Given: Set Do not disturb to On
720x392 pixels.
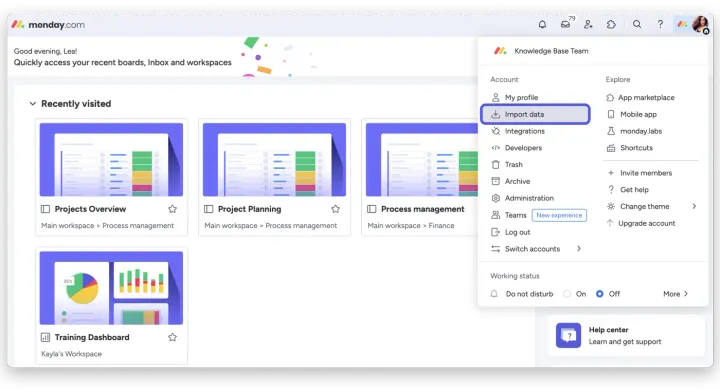Looking at the screenshot, I should [x=567, y=294].
